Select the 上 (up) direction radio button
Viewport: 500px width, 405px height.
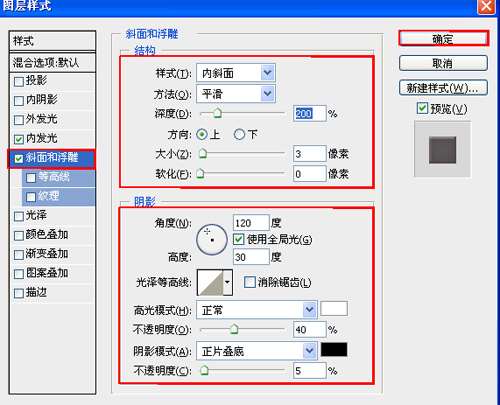point(202,134)
